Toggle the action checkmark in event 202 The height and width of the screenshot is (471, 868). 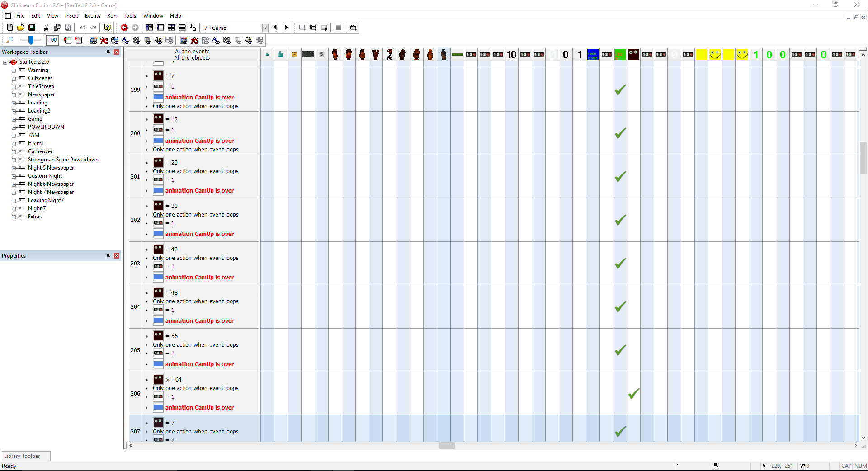[620, 220]
